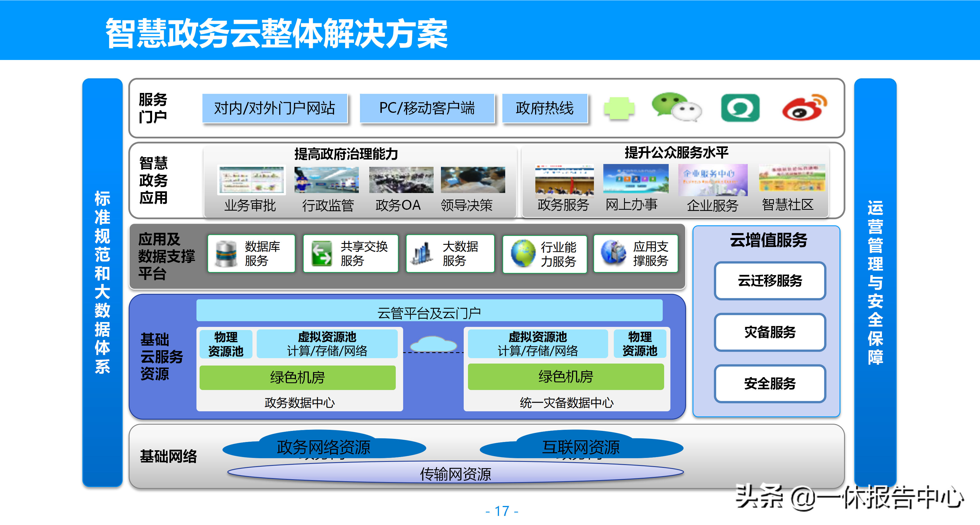Image resolution: width=980 pixels, height=525 pixels.
Task: Click the green shared-exchange arrows icon
Action: pos(322,254)
